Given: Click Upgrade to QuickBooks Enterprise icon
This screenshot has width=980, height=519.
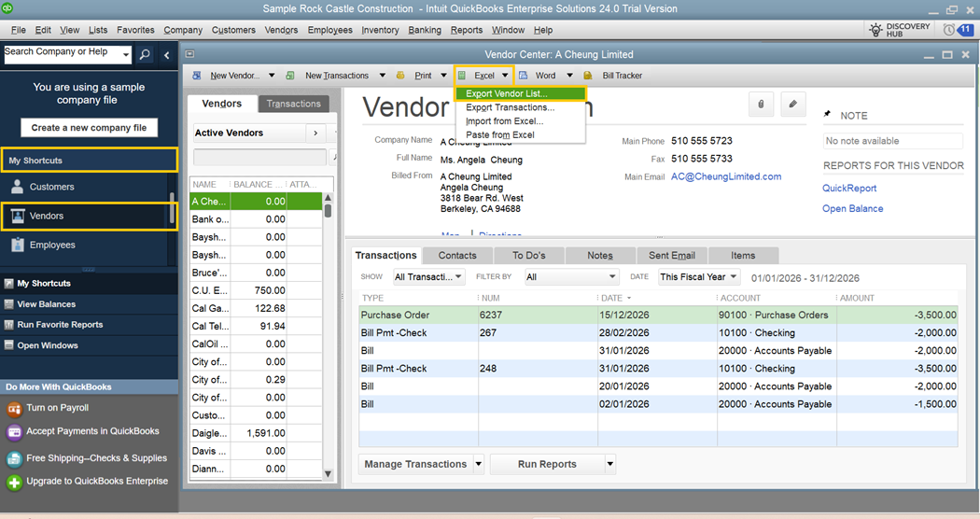Looking at the screenshot, I should click(x=14, y=482).
